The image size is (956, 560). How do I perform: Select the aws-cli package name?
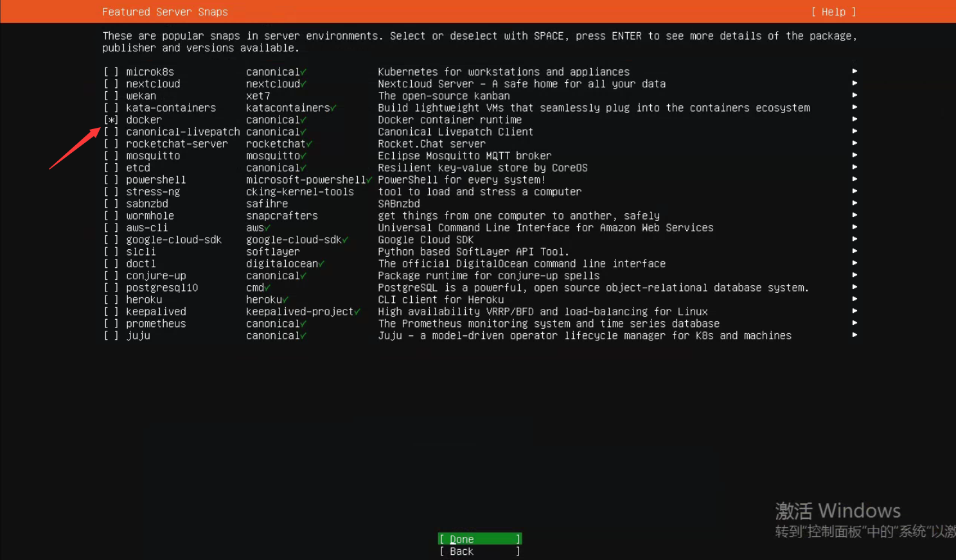point(147,228)
